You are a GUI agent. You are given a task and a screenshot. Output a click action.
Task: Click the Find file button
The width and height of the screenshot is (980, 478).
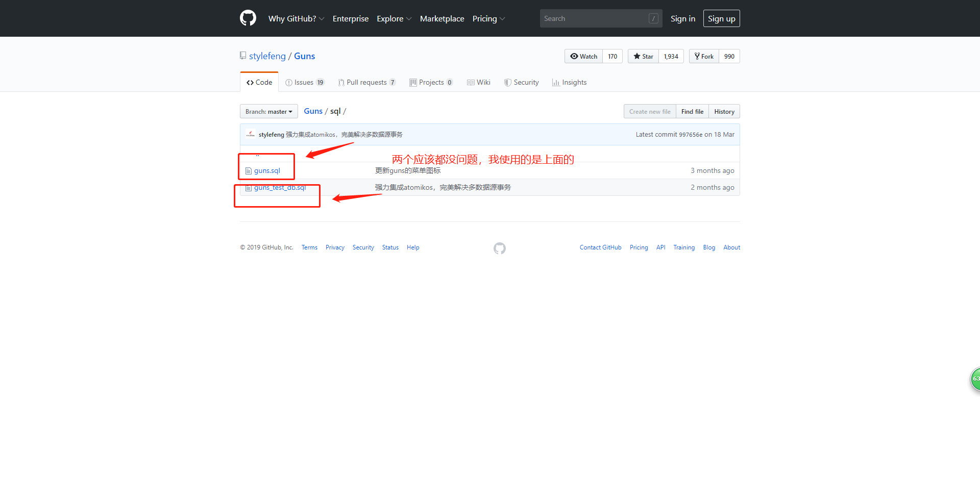click(692, 111)
